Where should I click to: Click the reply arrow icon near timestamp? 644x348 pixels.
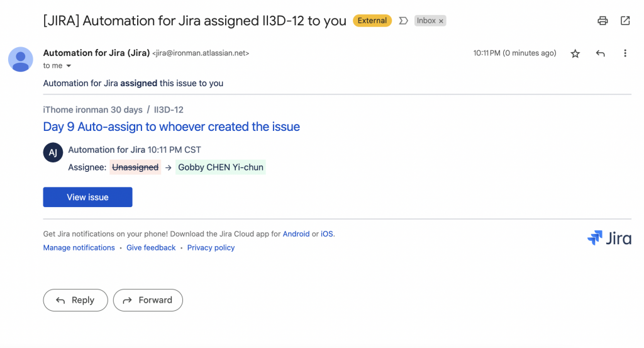601,53
